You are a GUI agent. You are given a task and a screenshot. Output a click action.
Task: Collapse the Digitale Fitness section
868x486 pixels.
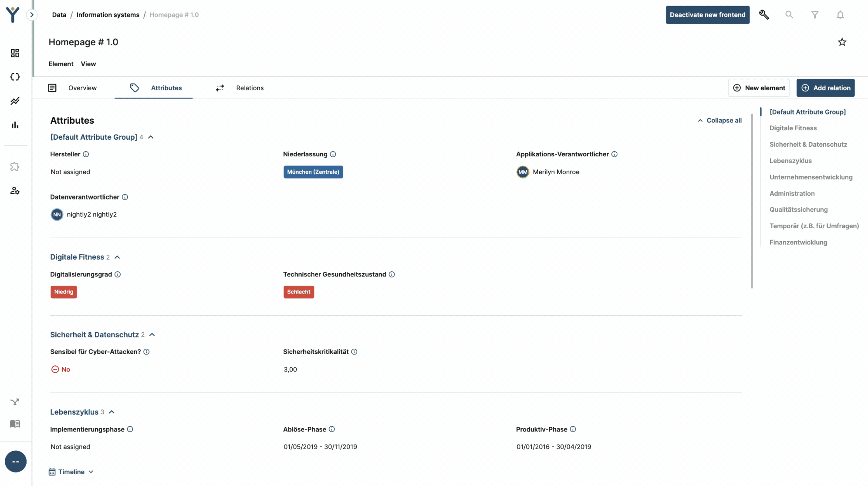coord(117,257)
